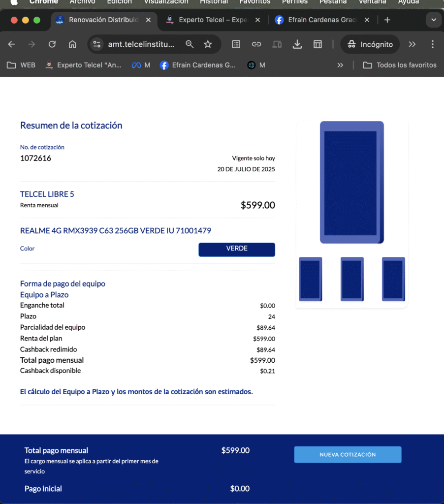The width and height of the screenshot is (444, 504).
Task: Select the third phone thumbnail
Action: [x=393, y=279]
